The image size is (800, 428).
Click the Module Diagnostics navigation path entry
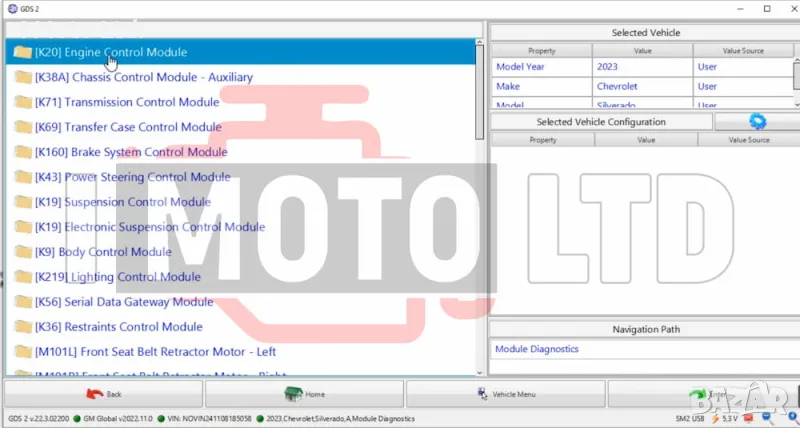pos(537,349)
